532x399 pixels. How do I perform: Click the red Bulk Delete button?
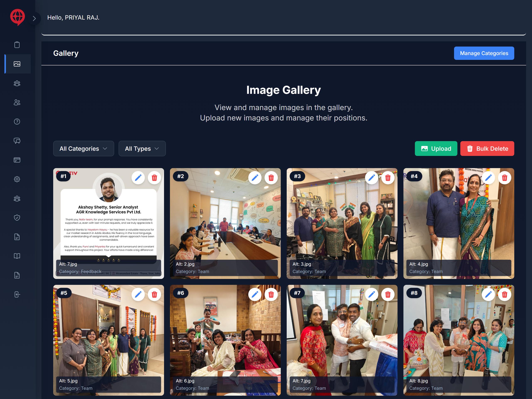[x=487, y=149]
